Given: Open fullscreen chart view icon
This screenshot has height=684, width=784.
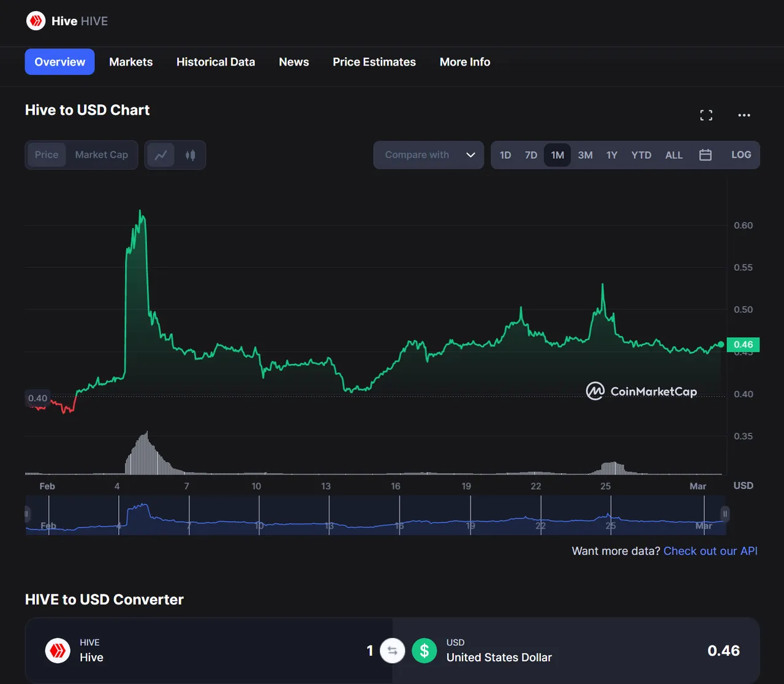Looking at the screenshot, I should pyautogui.click(x=706, y=115).
